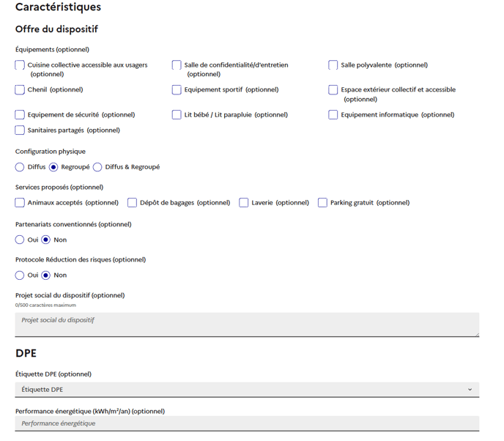Check Parking gratuit option
This screenshot has height=441, width=504.
[322, 203]
